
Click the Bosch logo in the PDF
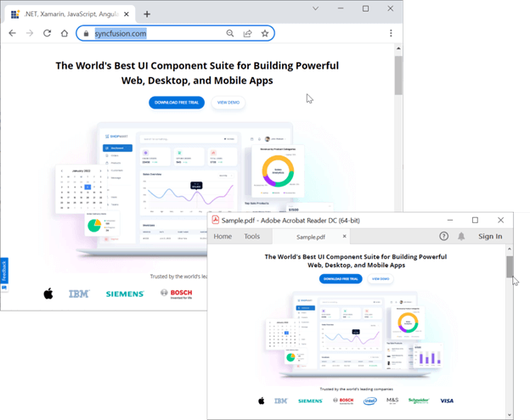[343, 400]
